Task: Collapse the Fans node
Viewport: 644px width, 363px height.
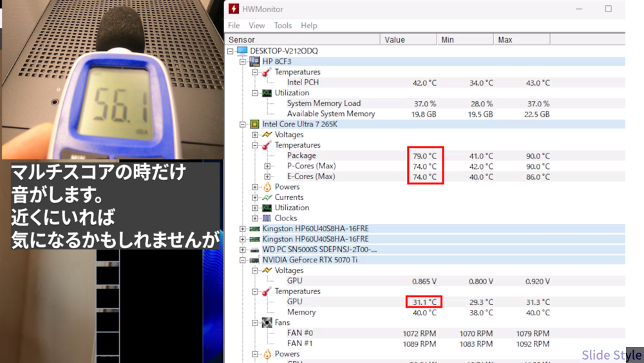Action: coord(255,323)
